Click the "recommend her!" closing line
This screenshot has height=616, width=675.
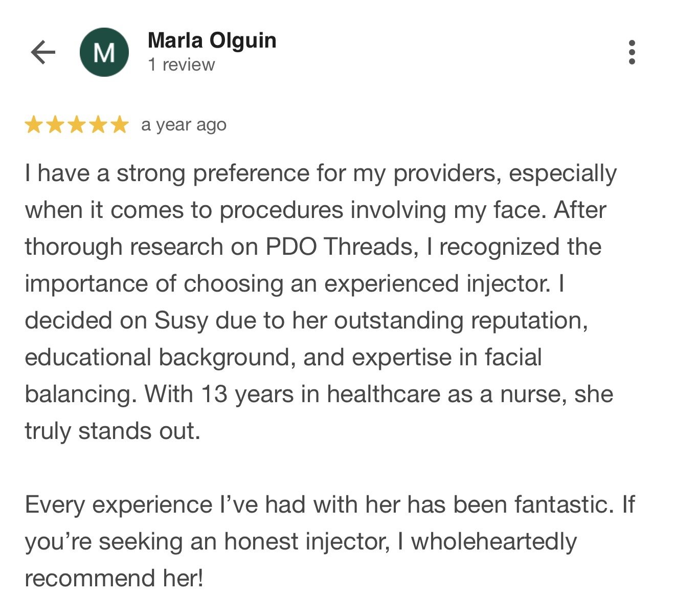(x=114, y=579)
